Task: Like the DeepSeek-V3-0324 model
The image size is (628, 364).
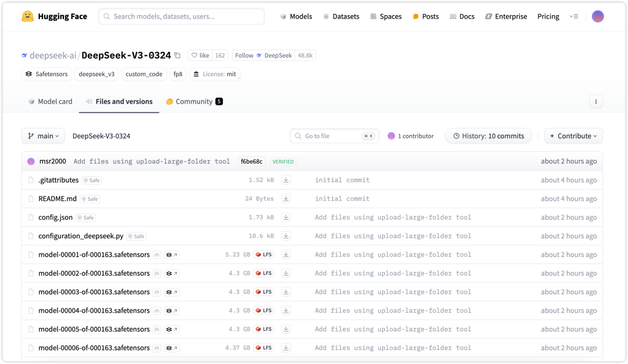Action: [201, 56]
